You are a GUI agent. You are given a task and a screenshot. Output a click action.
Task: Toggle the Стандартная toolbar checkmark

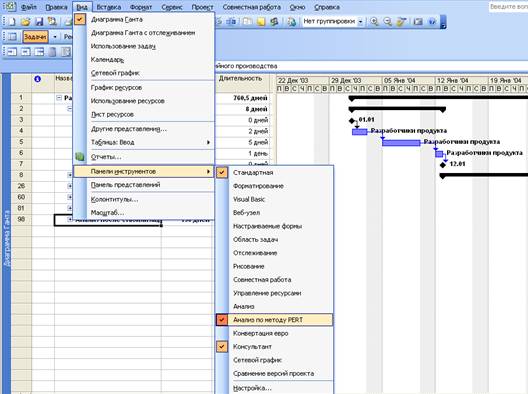[222, 172]
